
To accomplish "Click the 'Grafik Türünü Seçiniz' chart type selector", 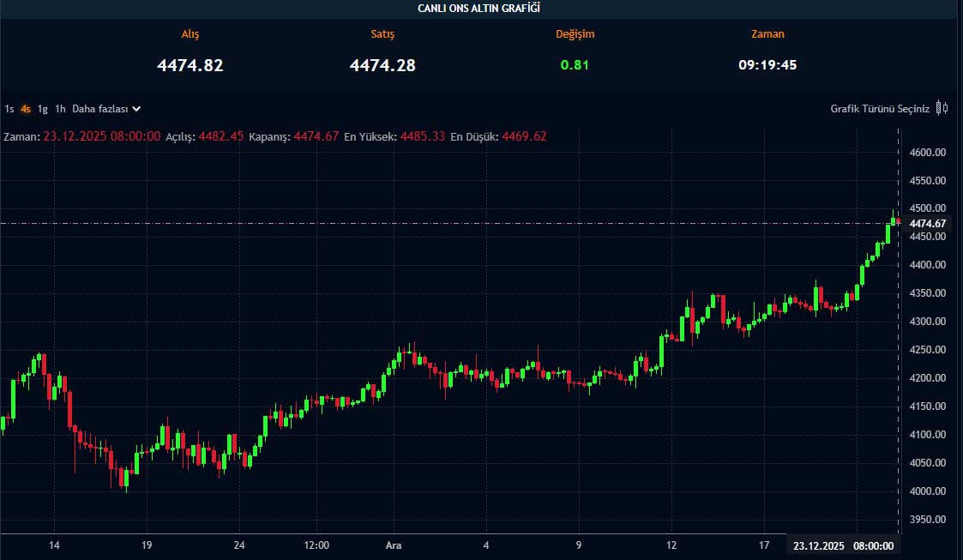I will [879, 109].
